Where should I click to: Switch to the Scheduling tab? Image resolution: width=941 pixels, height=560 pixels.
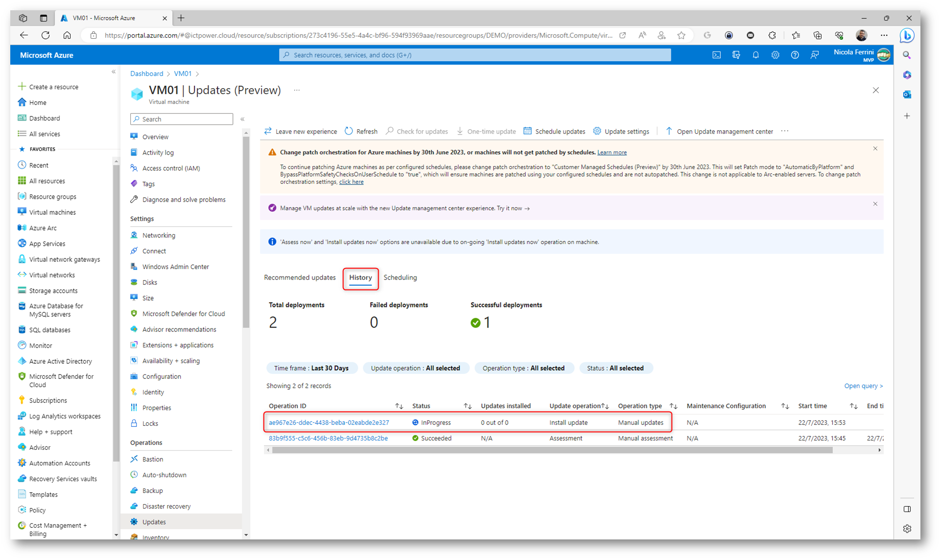coord(400,278)
